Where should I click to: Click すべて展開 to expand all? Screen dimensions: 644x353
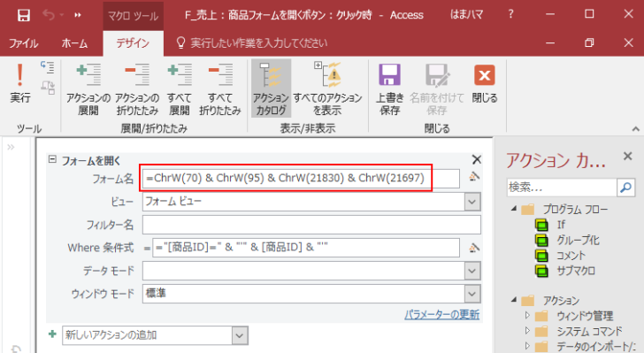tap(180, 89)
